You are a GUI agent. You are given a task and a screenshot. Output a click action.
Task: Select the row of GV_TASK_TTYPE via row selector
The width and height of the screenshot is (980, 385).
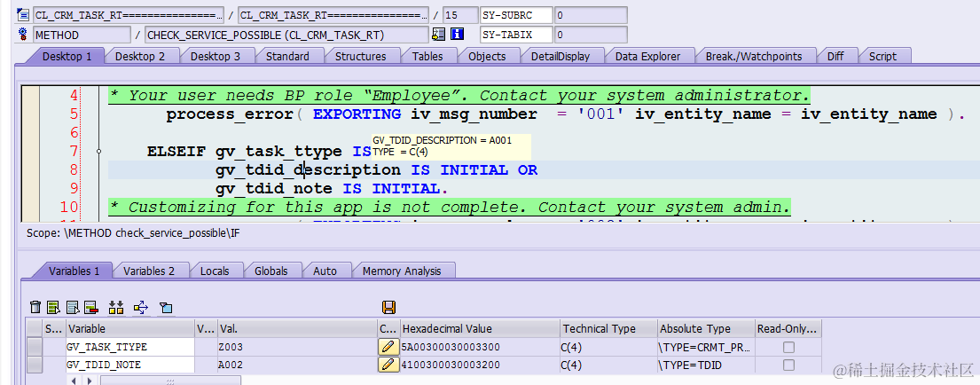point(35,347)
